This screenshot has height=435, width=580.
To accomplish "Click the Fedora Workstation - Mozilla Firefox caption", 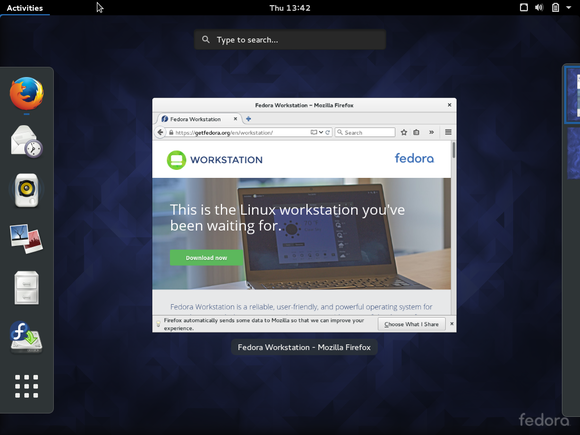I will pos(304,347).
